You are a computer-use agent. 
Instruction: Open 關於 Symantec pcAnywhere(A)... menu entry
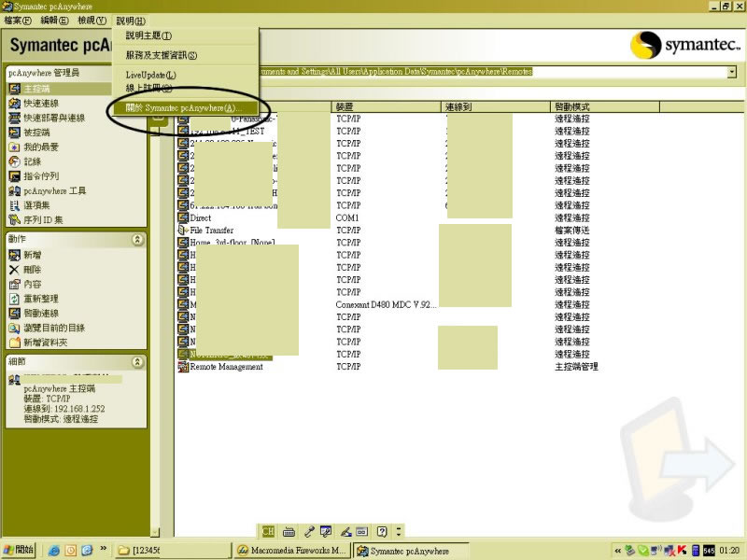click(185, 108)
